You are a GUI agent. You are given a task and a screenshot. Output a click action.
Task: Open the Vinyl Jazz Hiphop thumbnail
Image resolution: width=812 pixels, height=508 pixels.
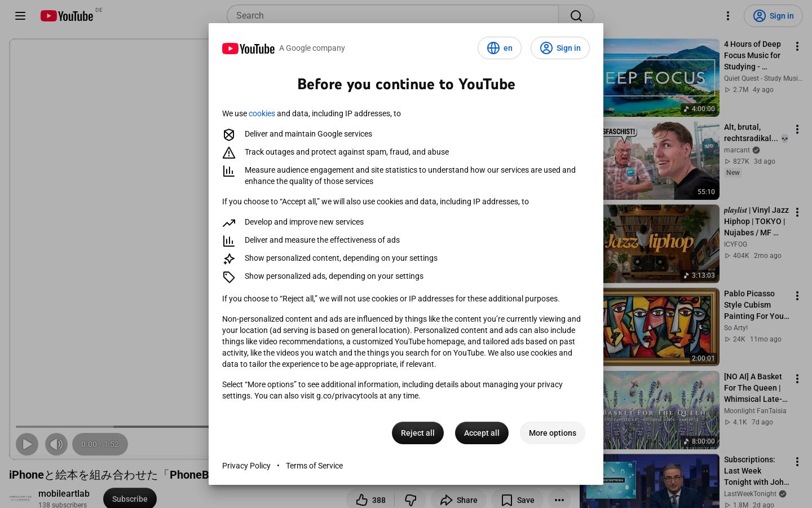click(661, 244)
